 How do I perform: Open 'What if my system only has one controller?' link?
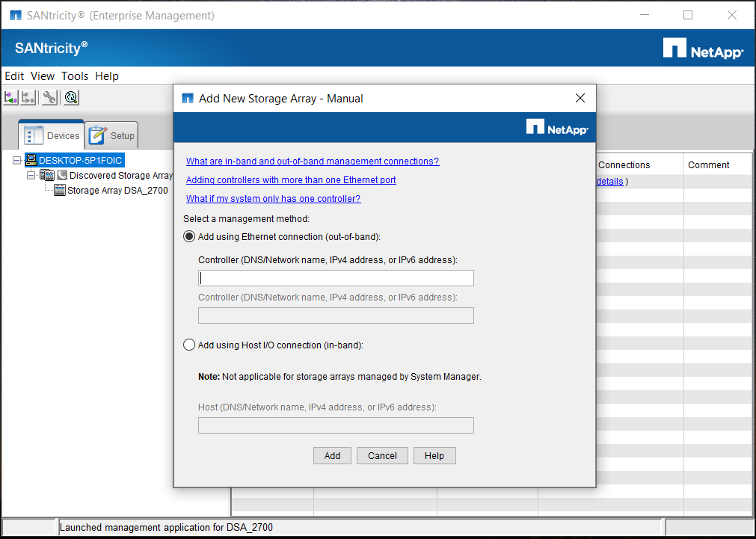tap(273, 199)
